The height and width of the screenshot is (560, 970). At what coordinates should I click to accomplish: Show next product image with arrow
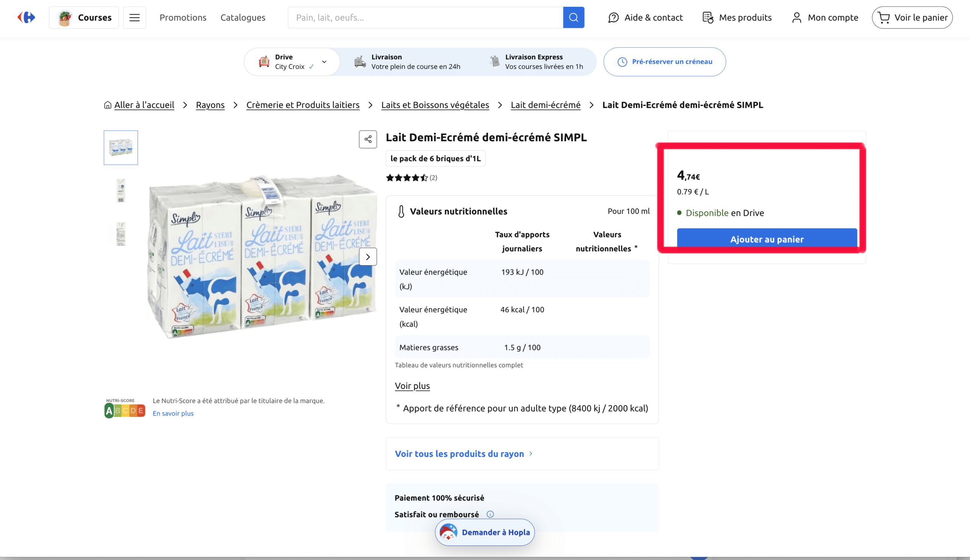tap(368, 257)
